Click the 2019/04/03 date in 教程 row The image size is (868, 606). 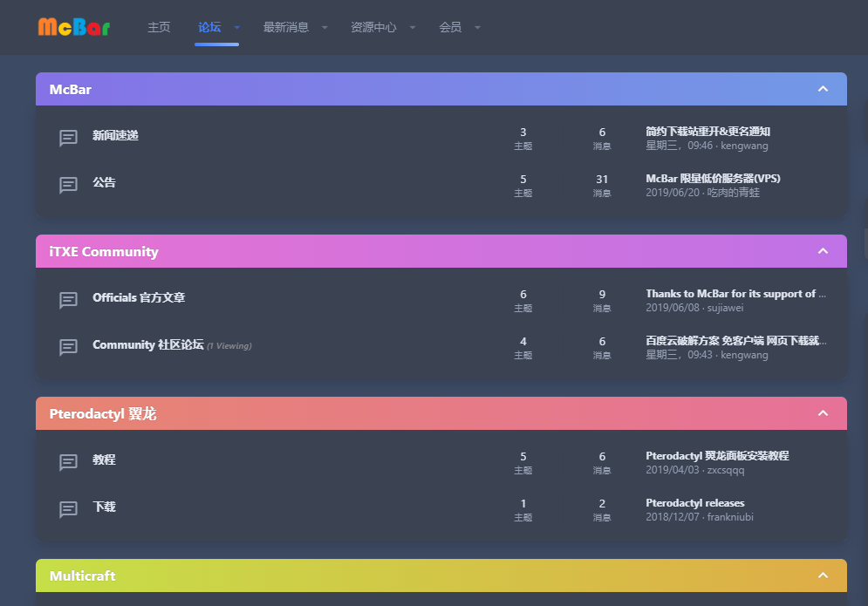coord(673,470)
